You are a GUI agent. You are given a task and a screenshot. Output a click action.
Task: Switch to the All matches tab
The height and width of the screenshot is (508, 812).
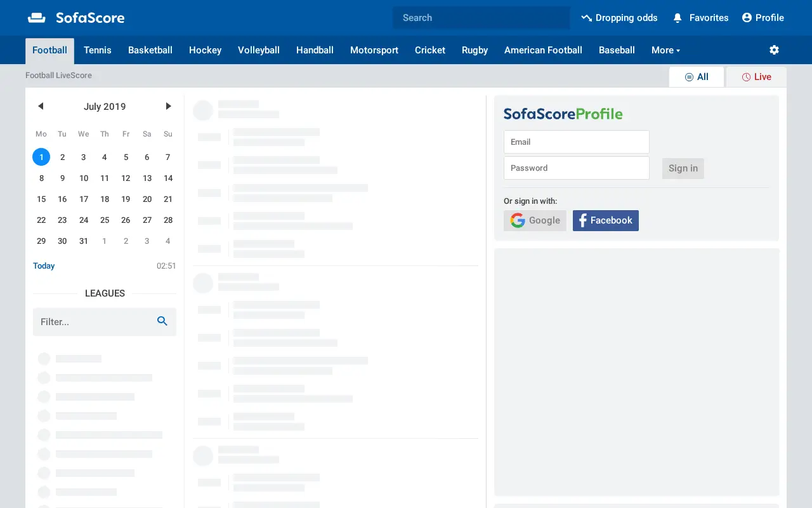pos(697,77)
